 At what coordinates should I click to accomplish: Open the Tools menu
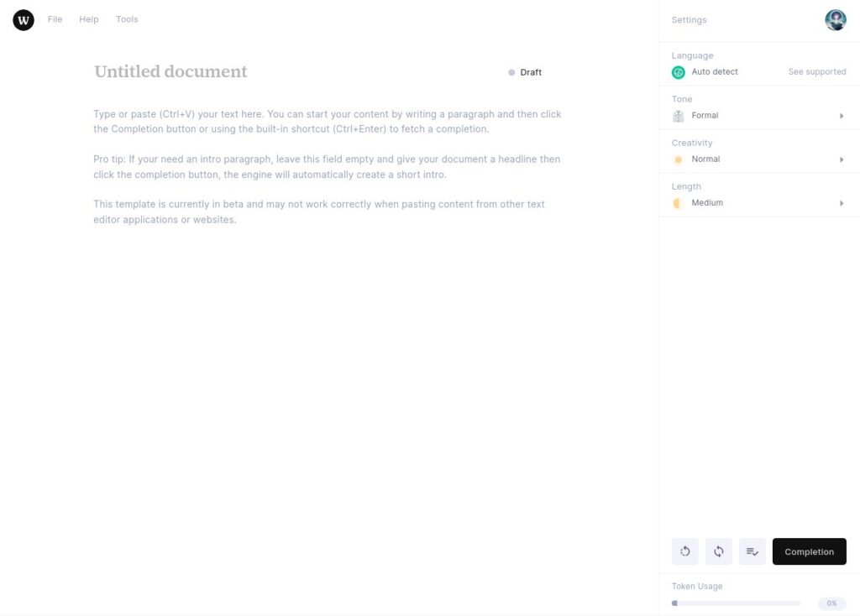(x=127, y=19)
